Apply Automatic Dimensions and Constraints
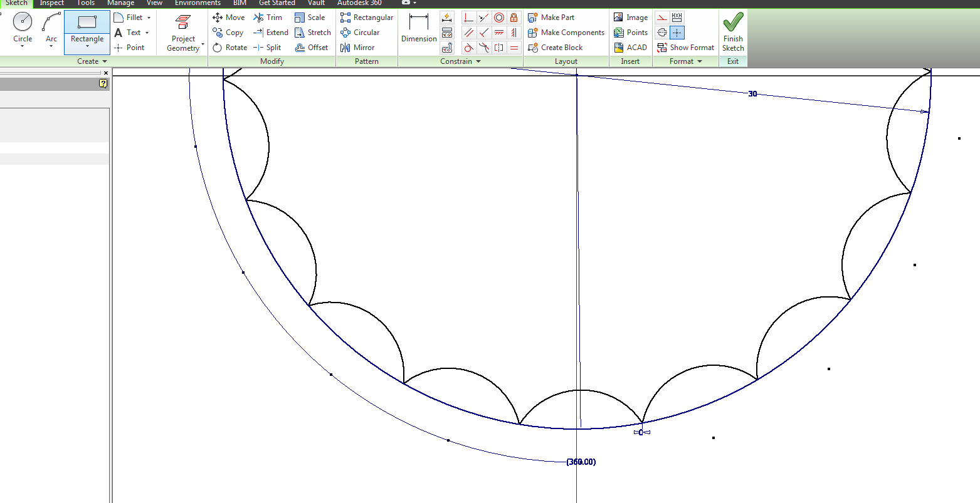This screenshot has height=503, width=980. [x=447, y=18]
